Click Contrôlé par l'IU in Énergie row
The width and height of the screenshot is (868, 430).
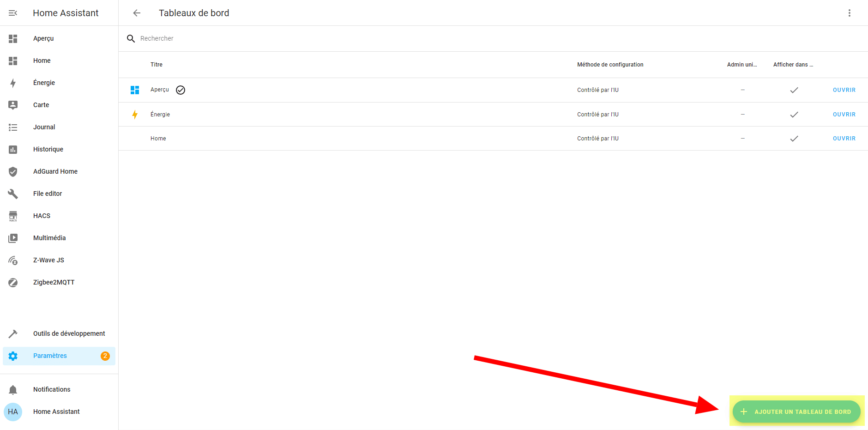pos(598,115)
